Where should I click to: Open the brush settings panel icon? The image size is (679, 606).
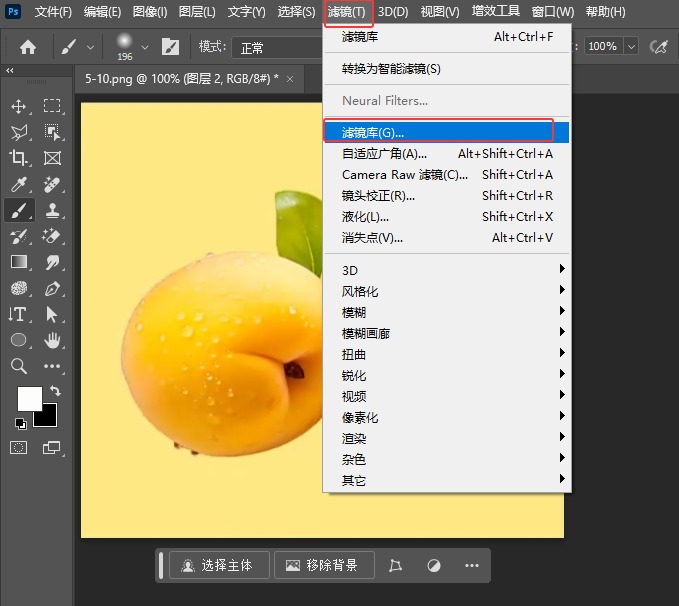(x=170, y=46)
